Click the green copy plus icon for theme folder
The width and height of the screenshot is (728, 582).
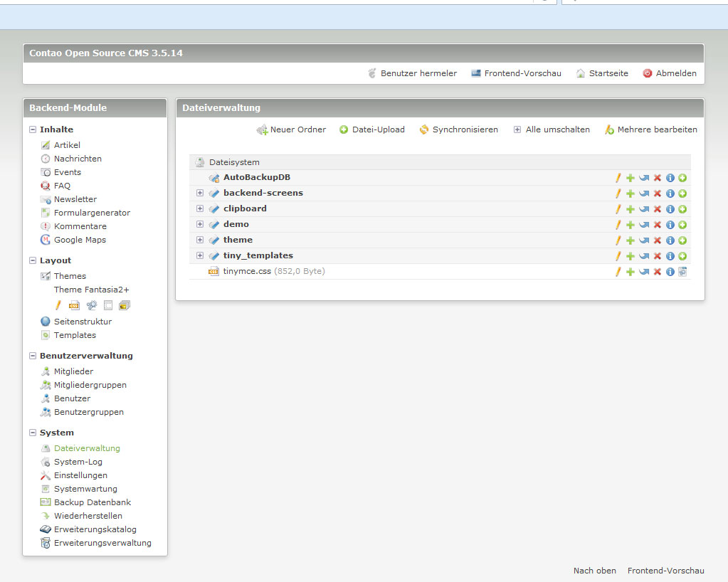(631, 240)
